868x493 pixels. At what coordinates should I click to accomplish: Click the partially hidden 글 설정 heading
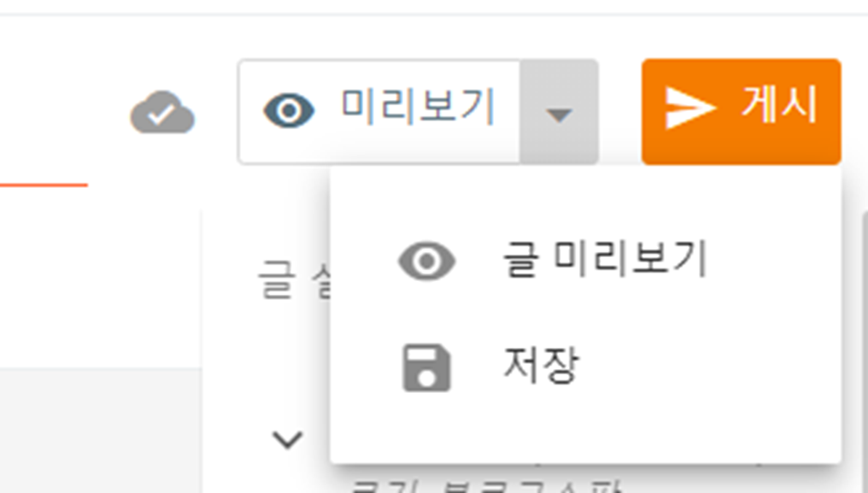(x=294, y=279)
